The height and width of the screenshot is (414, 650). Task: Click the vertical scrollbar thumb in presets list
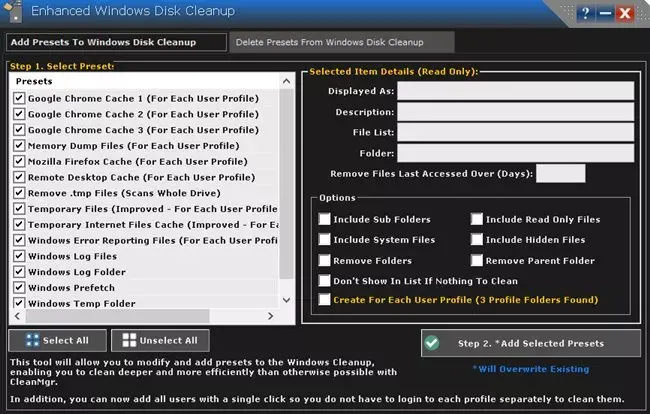(286, 184)
